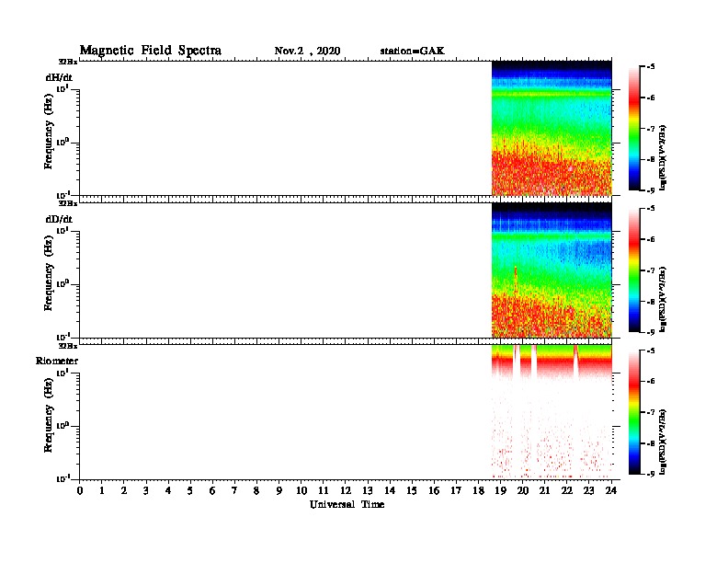Click the hour 0 tick label
728x563 pixels.
(x=80, y=491)
